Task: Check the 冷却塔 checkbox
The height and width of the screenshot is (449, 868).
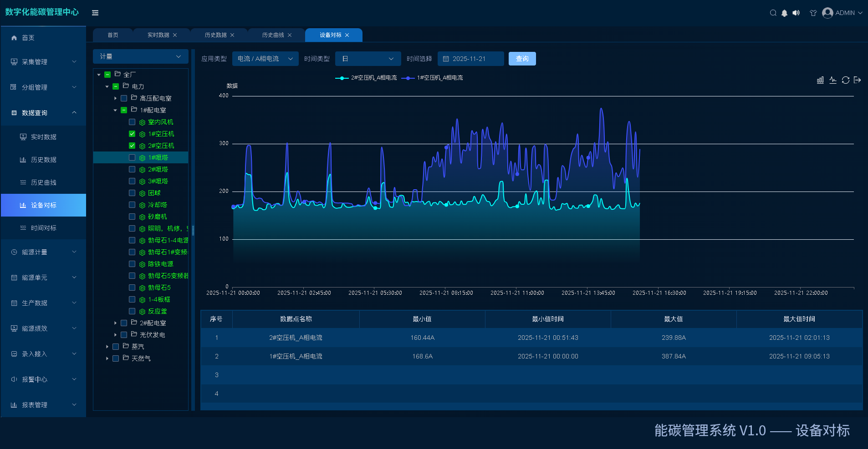Action: (x=132, y=205)
